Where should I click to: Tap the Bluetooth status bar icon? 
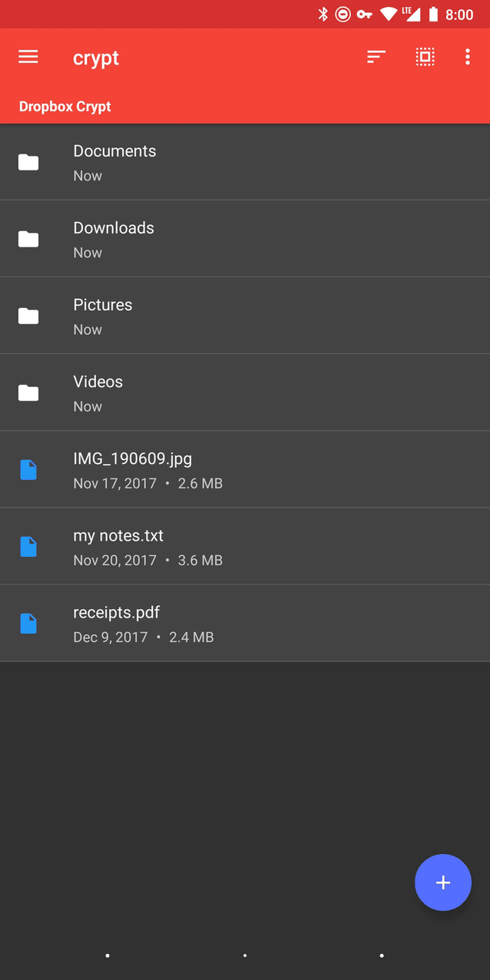pos(324,13)
